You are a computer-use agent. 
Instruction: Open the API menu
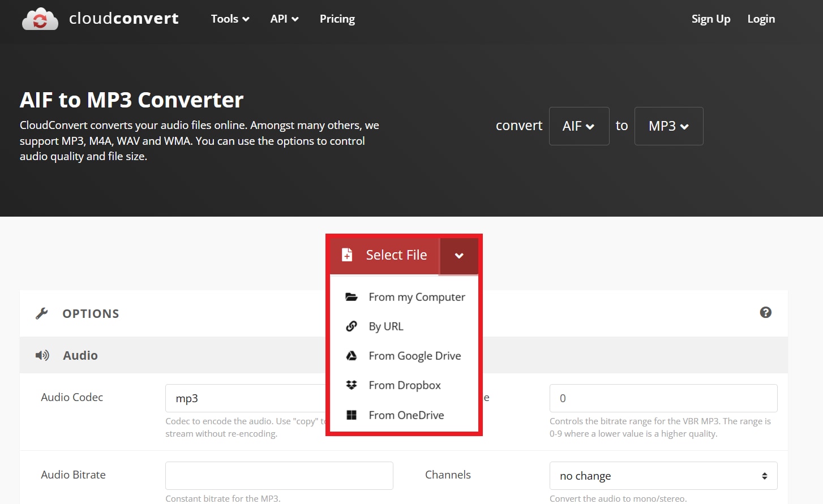[284, 19]
